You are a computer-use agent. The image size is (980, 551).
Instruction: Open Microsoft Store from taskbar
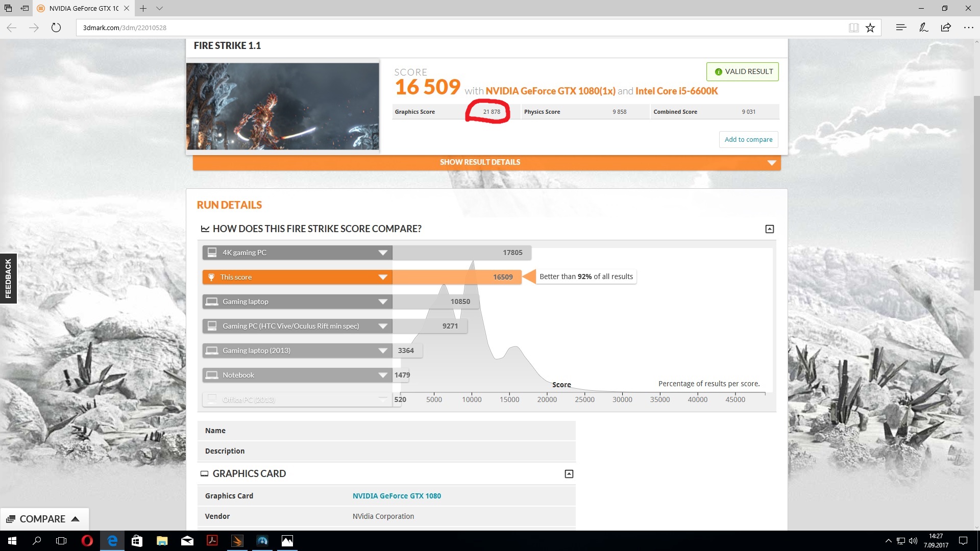tap(137, 541)
